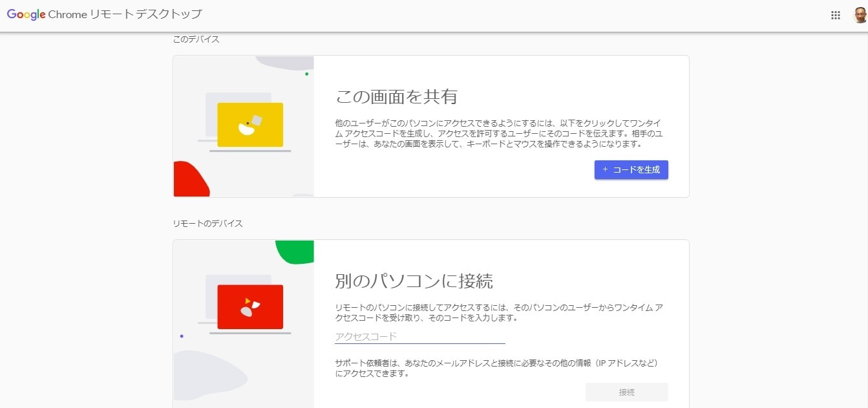Viewport: 868px width, 408px height.
Task: Click the このデバイス section label
Action: tap(196, 39)
